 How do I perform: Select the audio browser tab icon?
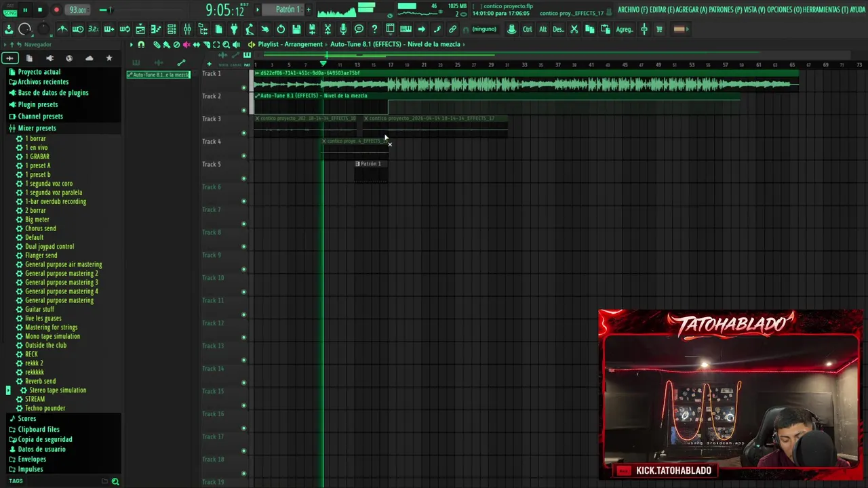(x=9, y=58)
